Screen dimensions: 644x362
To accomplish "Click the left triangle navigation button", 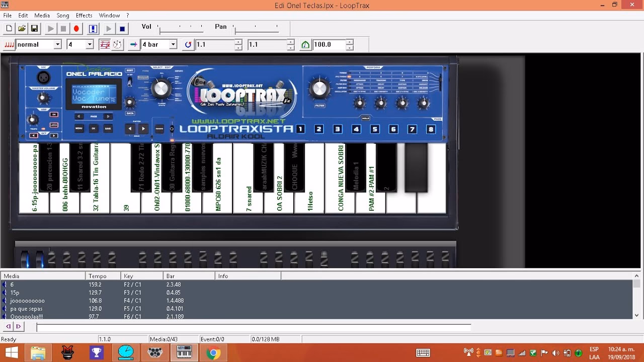I will click(x=8, y=327).
